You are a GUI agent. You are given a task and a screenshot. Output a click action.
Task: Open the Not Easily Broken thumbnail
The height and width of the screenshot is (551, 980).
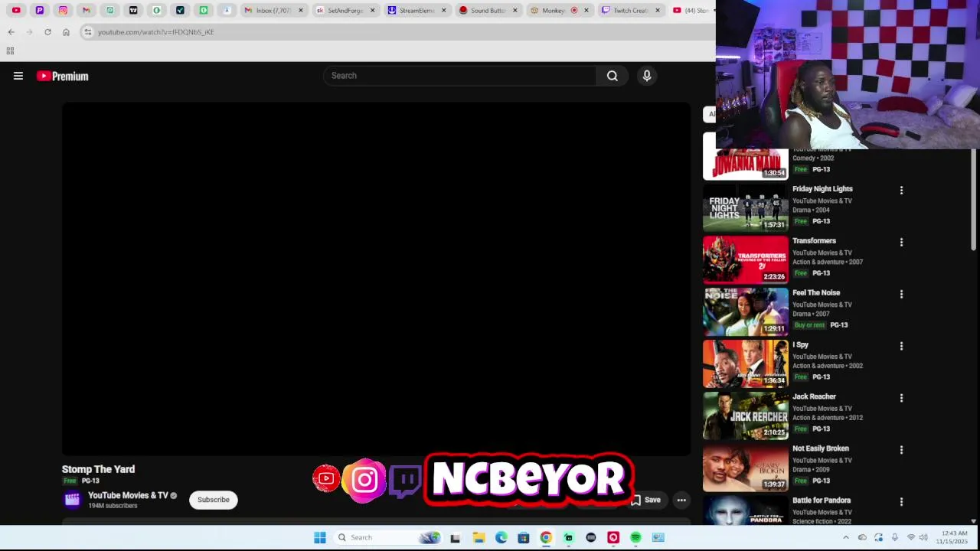pos(745,468)
